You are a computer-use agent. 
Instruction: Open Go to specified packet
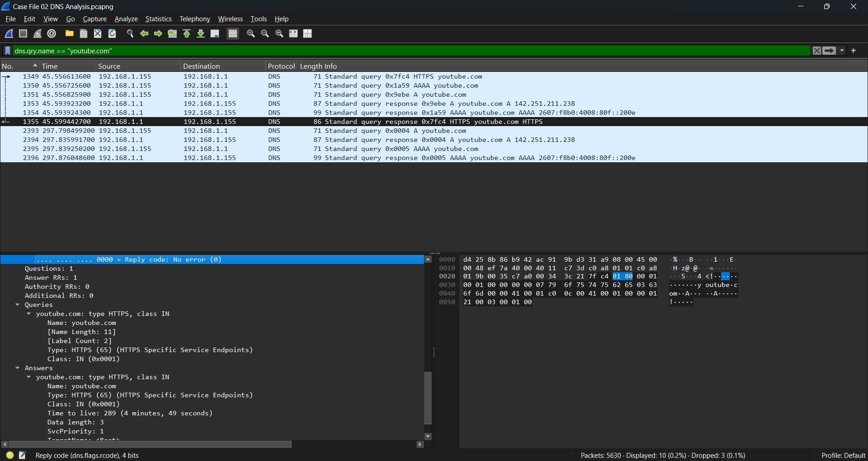click(x=172, y=33)
